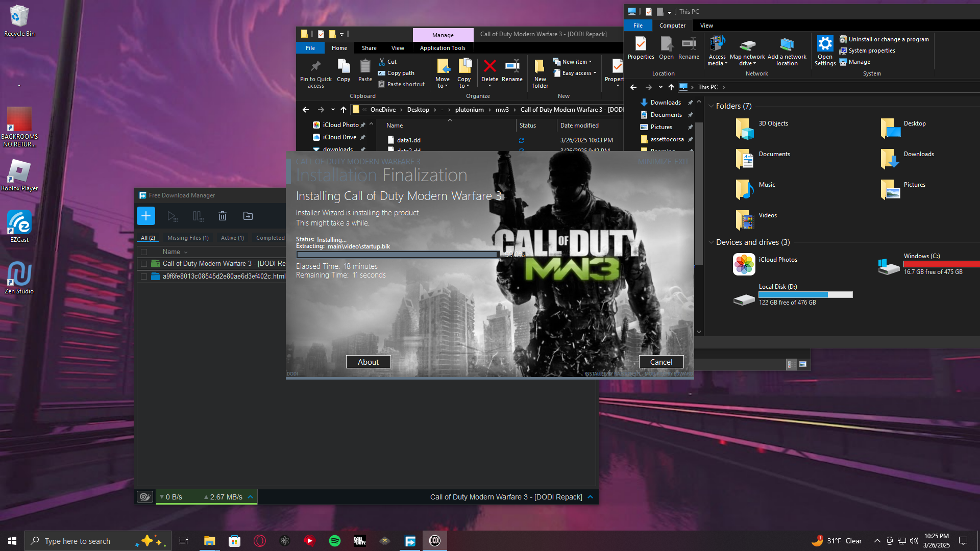Click the add download plus button
This screenshot has height=551, width=980.
[x=145, y=216]
